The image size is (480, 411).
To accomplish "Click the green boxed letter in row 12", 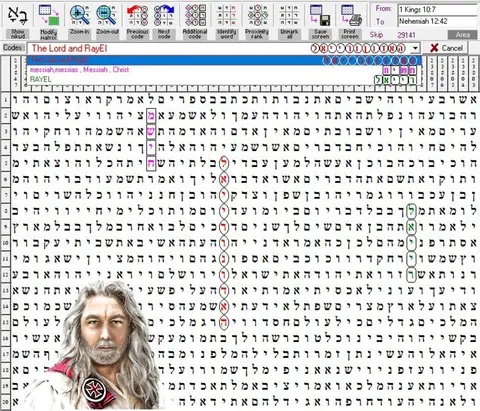I will point(411,275).
